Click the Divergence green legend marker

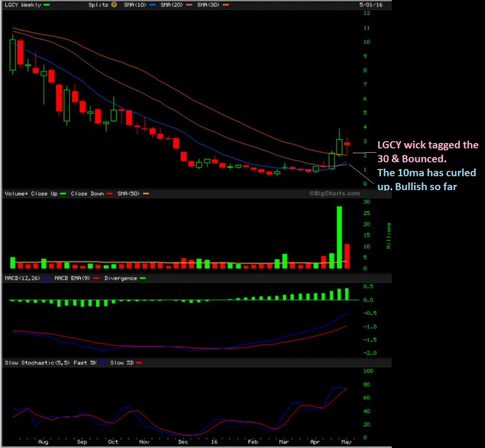click(x=142, y=278)
